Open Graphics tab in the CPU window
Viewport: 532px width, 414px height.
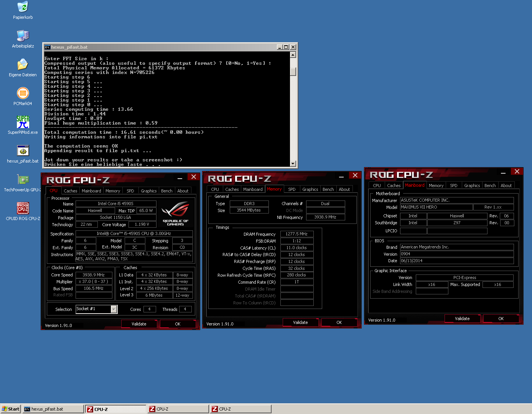(149, 191)
